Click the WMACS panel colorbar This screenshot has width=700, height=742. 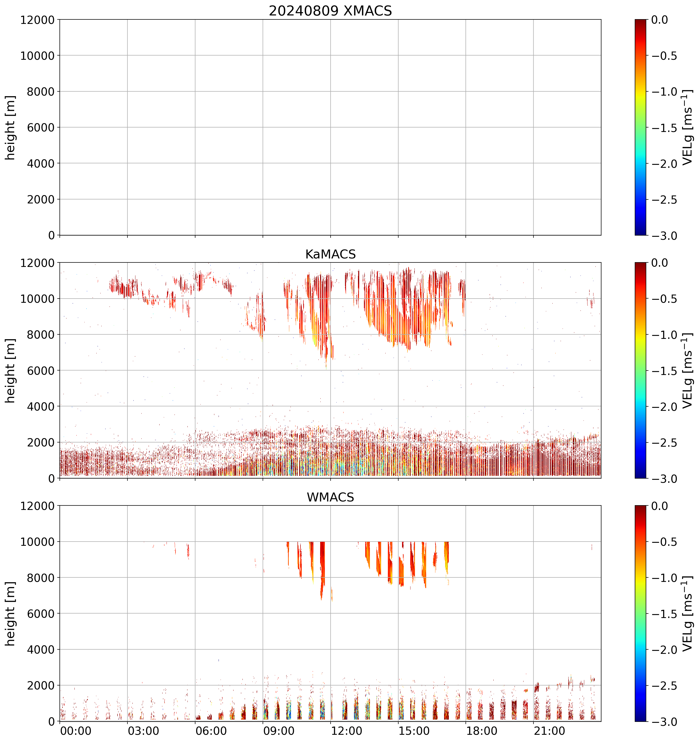click(x=640, y=613)
